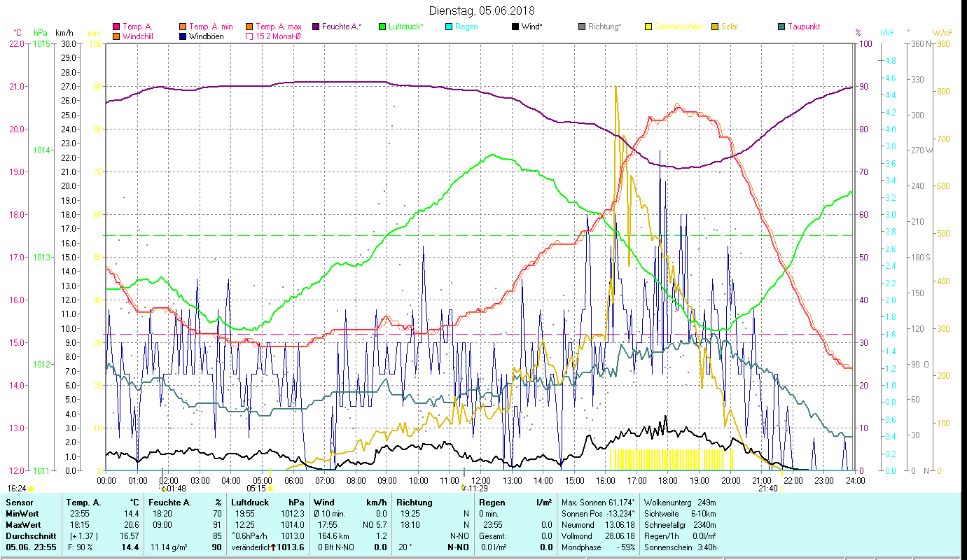Click the cyan Regen legend swatch

tap(447, 27)
